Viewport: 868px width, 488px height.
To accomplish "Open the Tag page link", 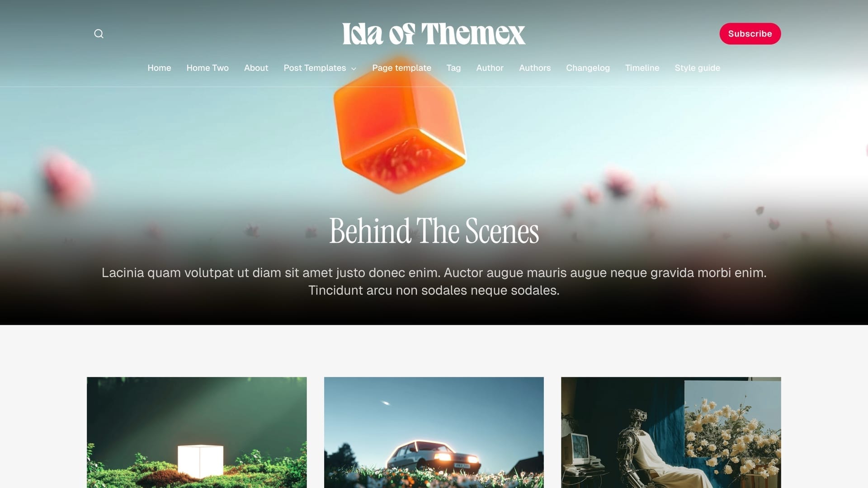I will (453, 68).
